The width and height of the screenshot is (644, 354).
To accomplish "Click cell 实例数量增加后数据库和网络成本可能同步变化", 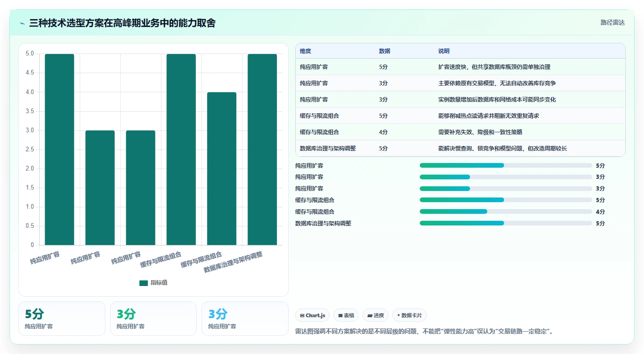I will click(497, 100).
